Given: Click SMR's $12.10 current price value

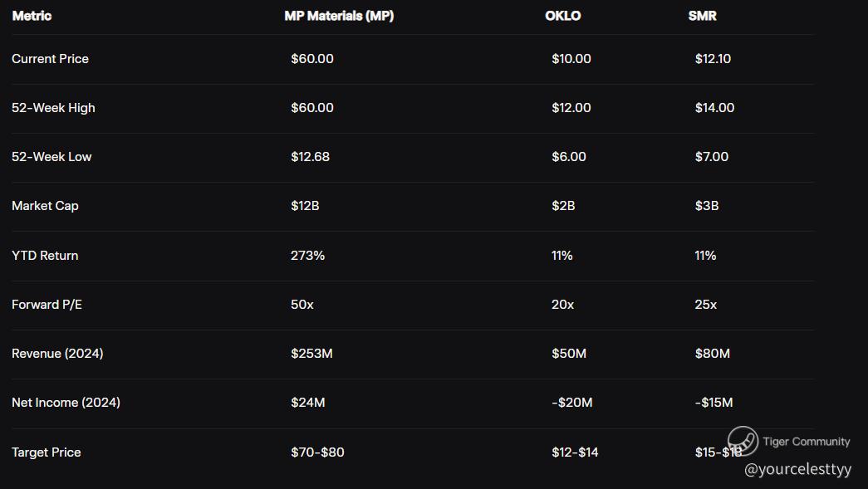Looking at the screenshot, I should pos(713,59).
